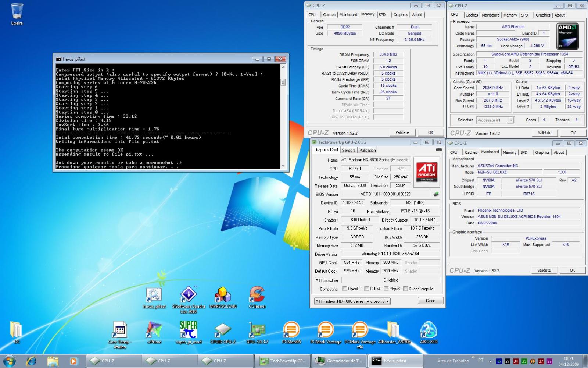The image size is (588, 368).
Task: Launch the GPU-Z.0.3.7 desktop shortcut
Action: (257, 333)
